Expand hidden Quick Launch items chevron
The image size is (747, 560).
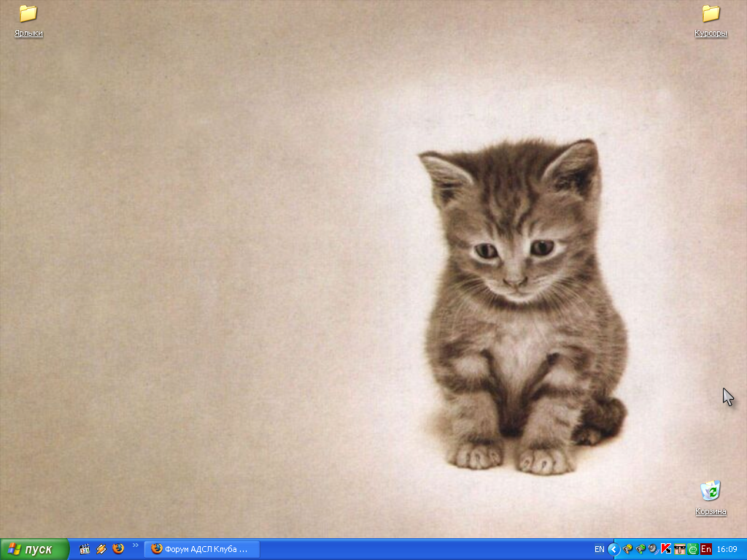point(135,545)
